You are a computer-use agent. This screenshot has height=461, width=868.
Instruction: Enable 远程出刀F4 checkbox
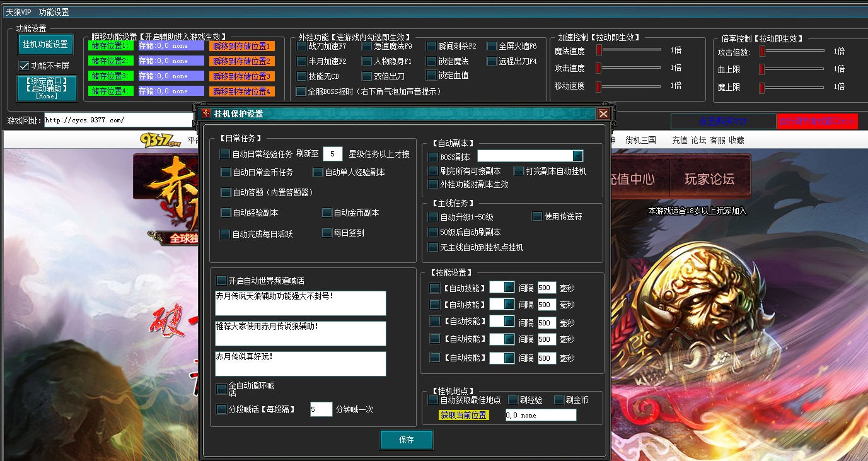[x=492, y=61]
